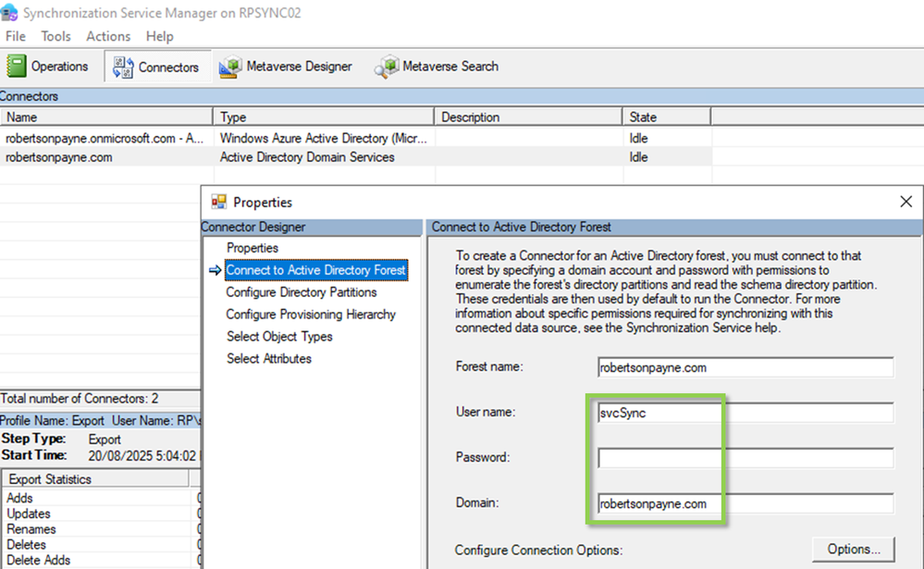This screenshot has width=924, height=569.
Task: Open Metaverse Search magnifier icon
Action: coord(387,67)
